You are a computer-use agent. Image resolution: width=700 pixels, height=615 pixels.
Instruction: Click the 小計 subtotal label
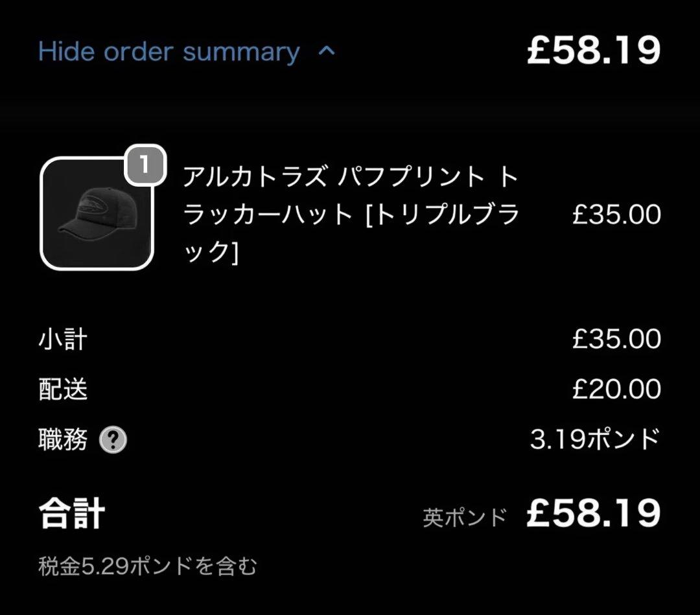[62, 339]
